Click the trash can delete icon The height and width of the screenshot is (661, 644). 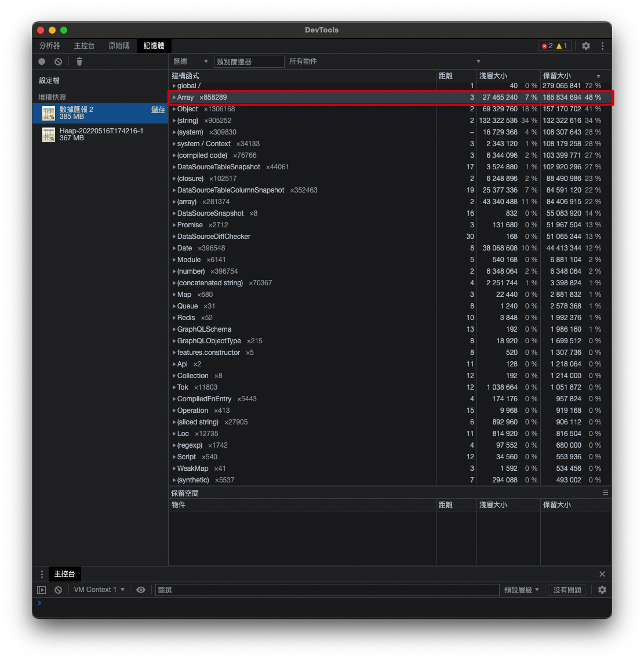[x=79, y=61]
